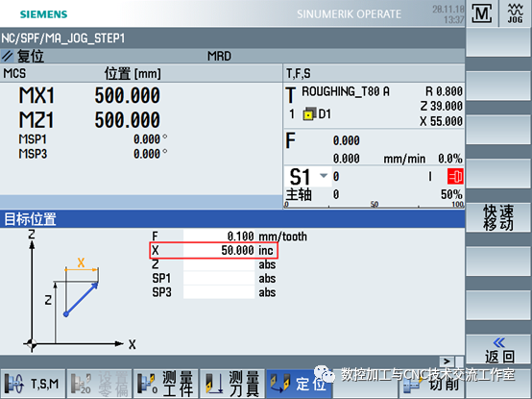
Task: Click the X target position field
Action: [x=219, y=250]
